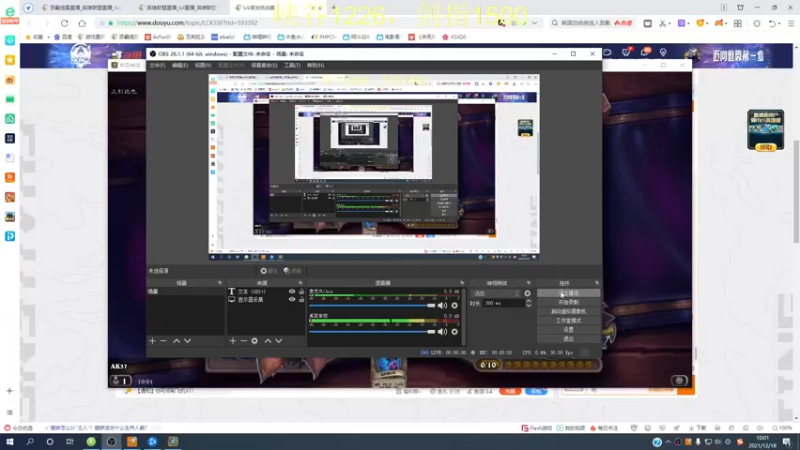Click the 开始推流 button

click(568, 293)
